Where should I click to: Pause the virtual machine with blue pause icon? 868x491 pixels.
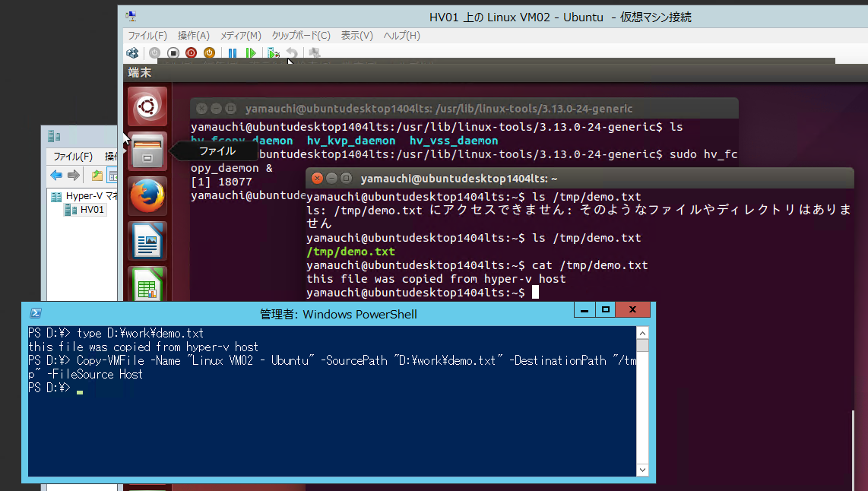233,53
